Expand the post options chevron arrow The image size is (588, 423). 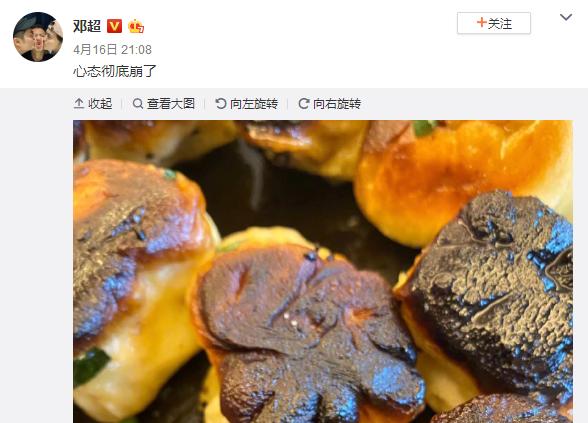566,17
